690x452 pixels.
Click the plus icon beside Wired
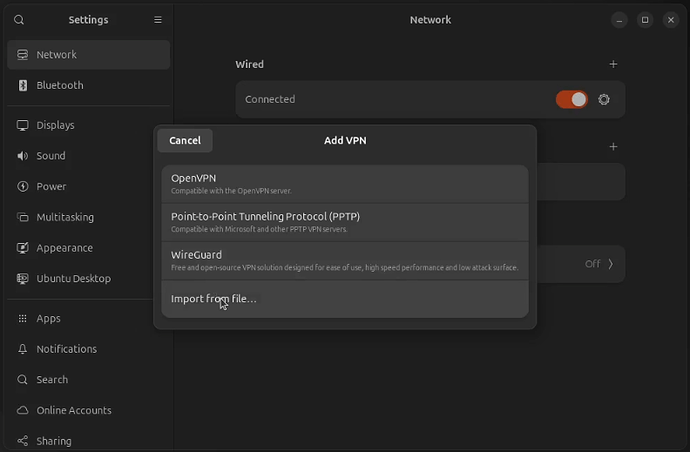click(x=613, y=64)
